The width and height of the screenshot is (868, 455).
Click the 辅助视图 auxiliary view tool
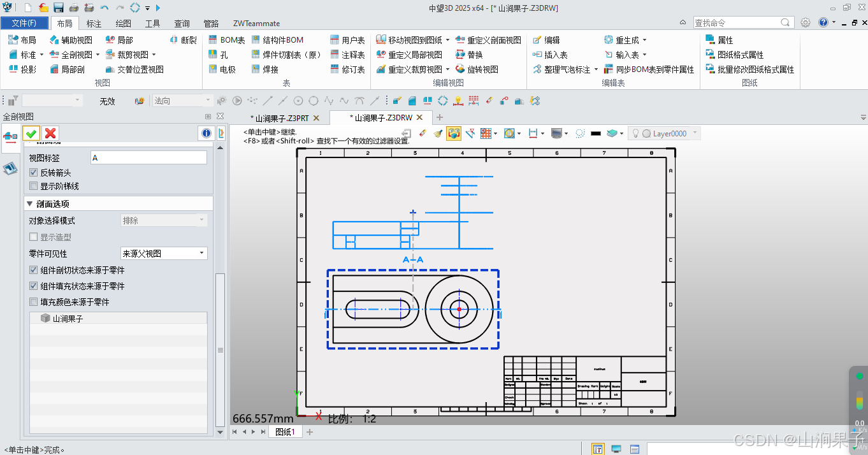tap(71, 40)
